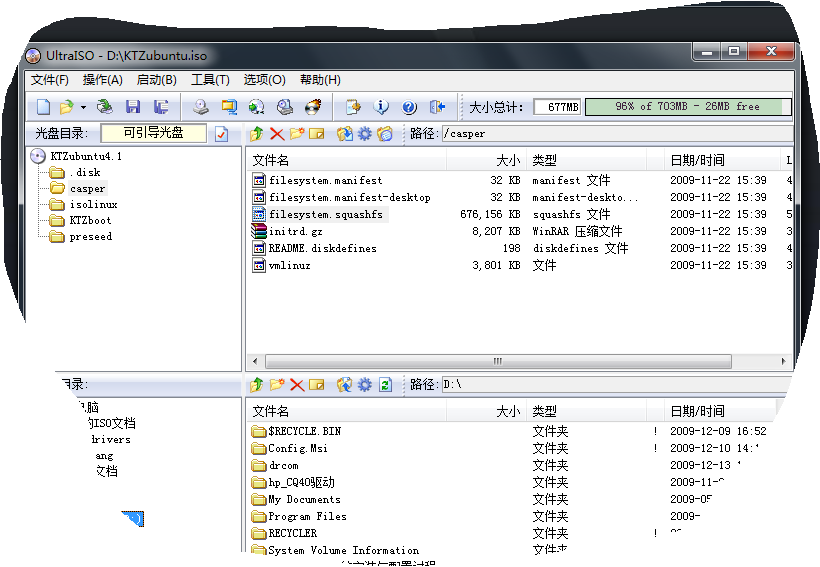This screenshot has width=820, height=567.
Task: Click Extract icon in image toolbar
Action: click(x=344, y=134)
